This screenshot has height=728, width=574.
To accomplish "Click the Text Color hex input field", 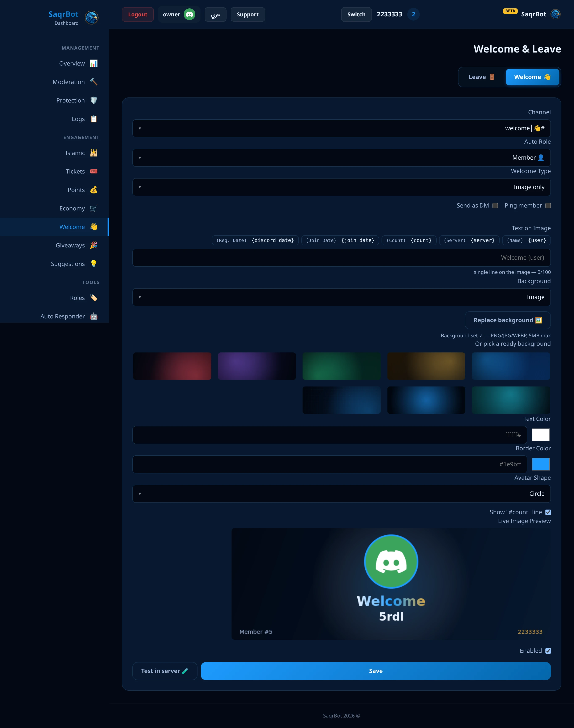I will pos(330,435).
